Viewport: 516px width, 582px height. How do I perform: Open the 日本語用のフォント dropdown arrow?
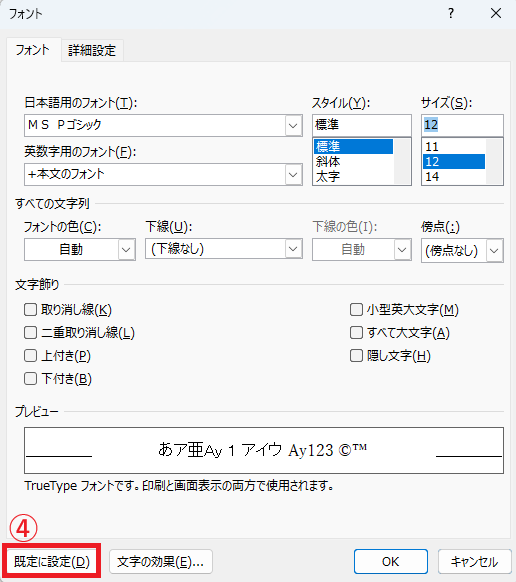coord(293,125)
